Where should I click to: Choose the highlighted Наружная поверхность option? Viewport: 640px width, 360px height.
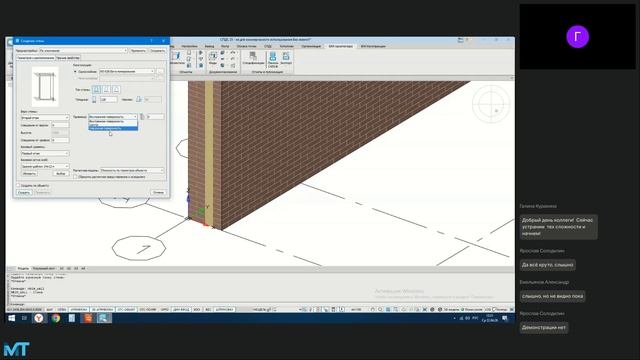tap(113, 129)
